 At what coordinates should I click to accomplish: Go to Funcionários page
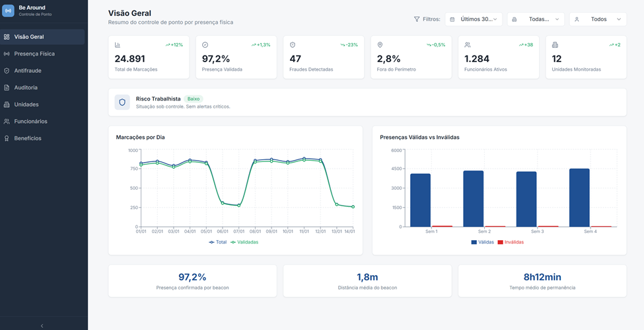42,122
